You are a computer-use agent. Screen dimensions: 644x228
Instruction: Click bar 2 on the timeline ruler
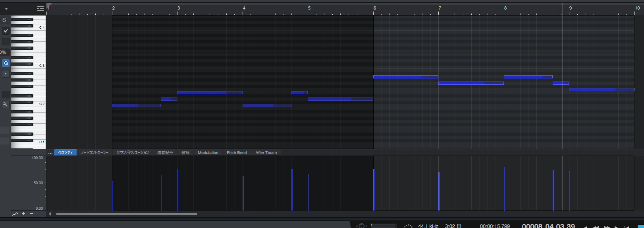coord(113,8)
